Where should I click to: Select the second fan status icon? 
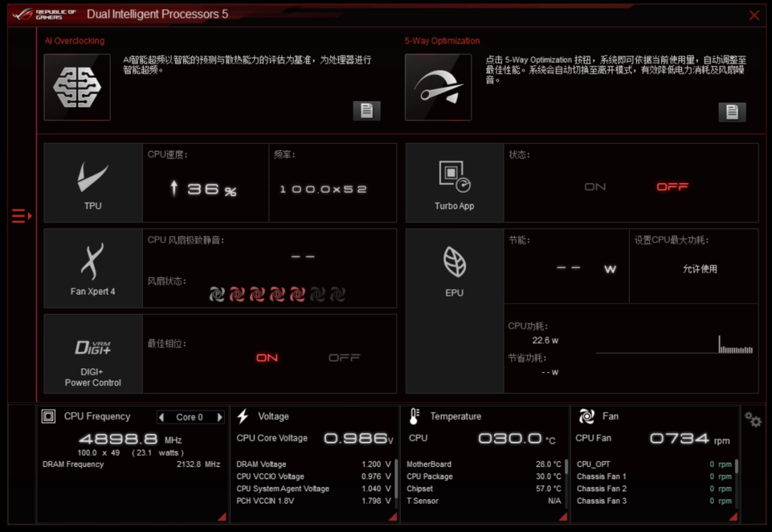click(237, 295)
